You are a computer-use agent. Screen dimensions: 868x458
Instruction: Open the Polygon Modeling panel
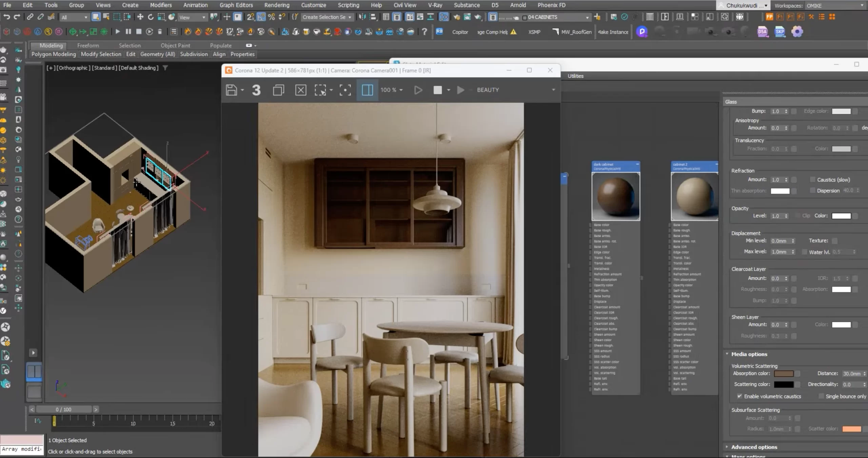[x=54, y=54]
